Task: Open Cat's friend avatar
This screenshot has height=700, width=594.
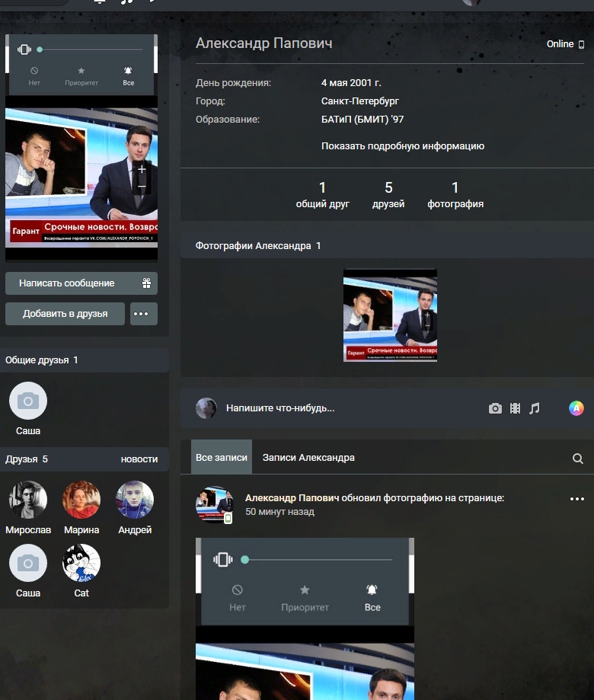Action: [x=81, y=563]
